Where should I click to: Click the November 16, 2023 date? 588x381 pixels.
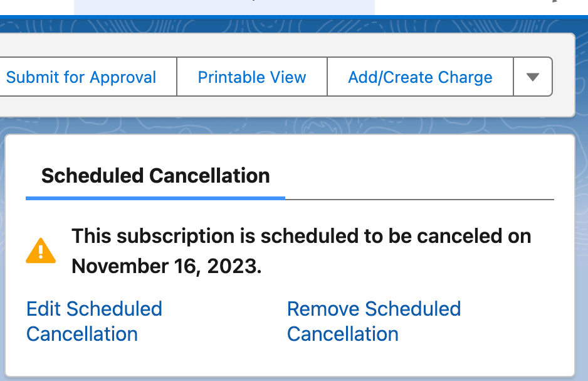[x=165, y=266]
